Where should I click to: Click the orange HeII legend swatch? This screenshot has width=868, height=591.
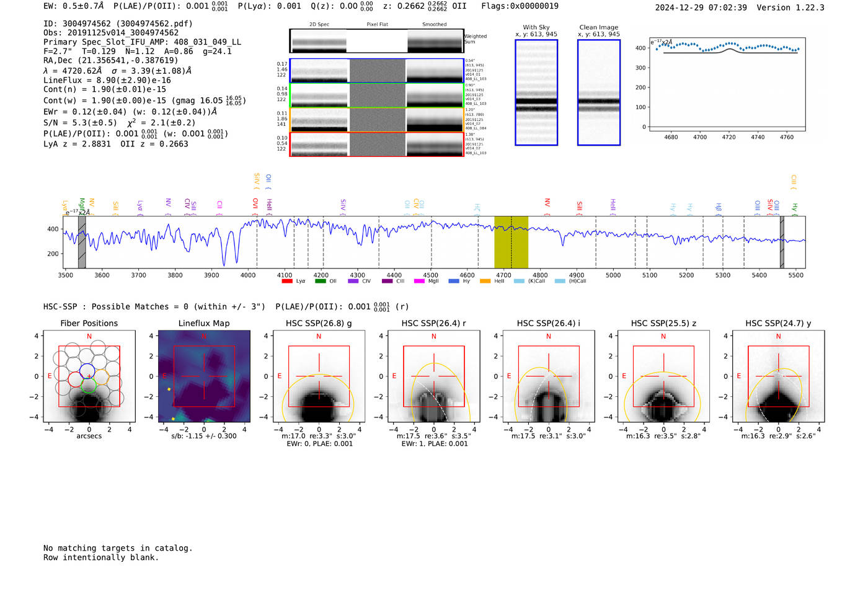coord(485,282)
